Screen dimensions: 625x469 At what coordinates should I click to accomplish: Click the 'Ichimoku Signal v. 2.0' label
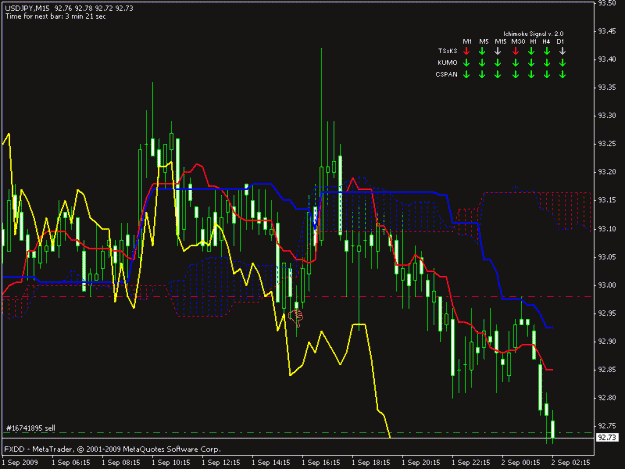pyautogui.click(x=533, y=34)
